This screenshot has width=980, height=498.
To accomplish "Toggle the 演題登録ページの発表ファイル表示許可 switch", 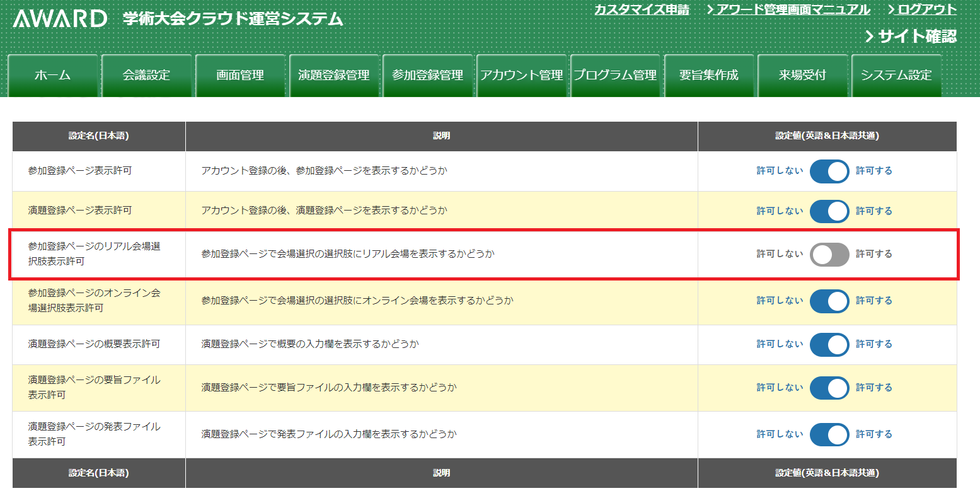I will 829,435.
